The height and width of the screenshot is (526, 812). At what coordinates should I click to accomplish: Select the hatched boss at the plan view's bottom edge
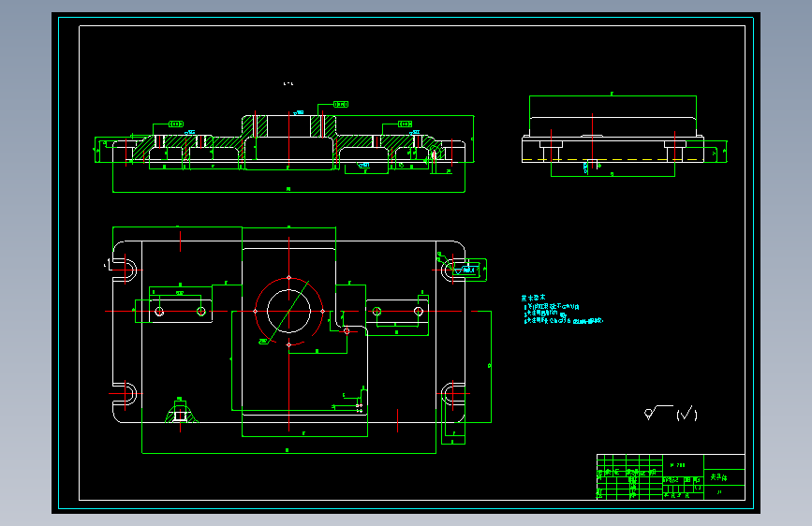(x=180, y=413)
